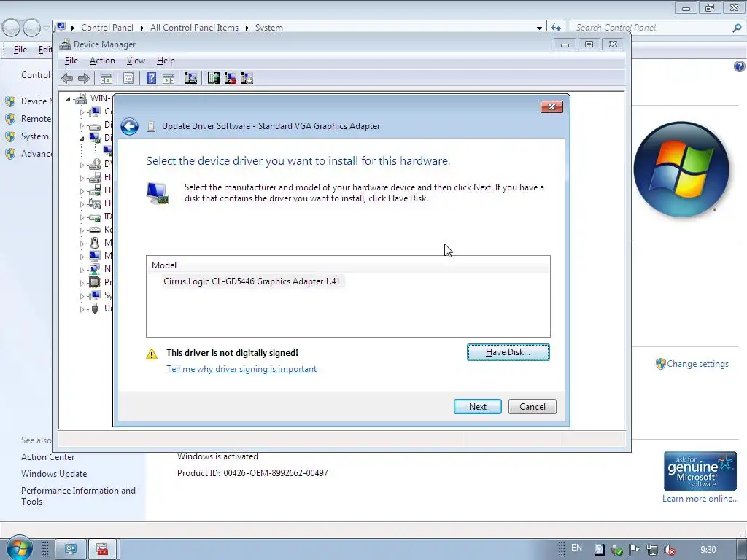Image resolution: width=747 pixels, height=560 pixels.
Task: Click the Disable device toolbar icon
Action: tap(247, 78)
